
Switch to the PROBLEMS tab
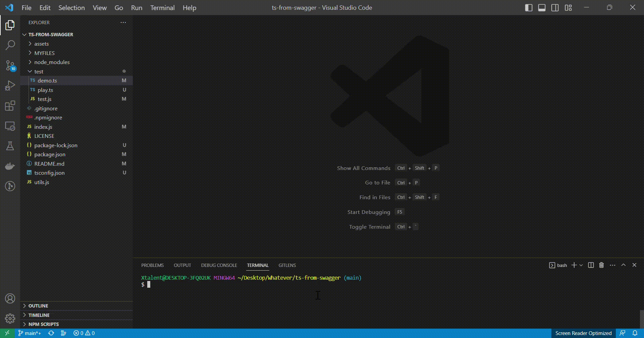pos(152,265)
